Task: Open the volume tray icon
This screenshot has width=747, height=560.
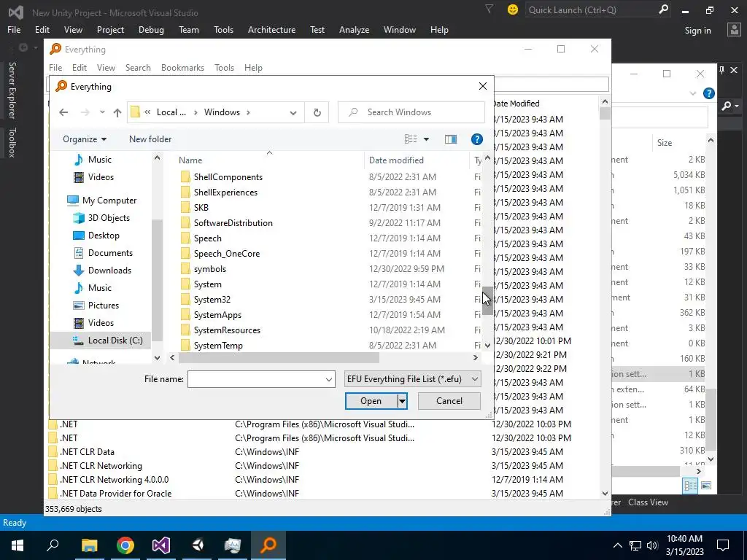Action: [652, 545]
